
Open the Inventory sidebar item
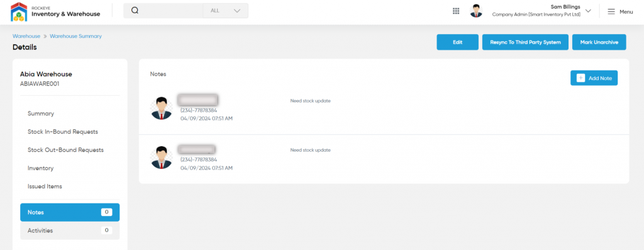[x=40, y=168]
